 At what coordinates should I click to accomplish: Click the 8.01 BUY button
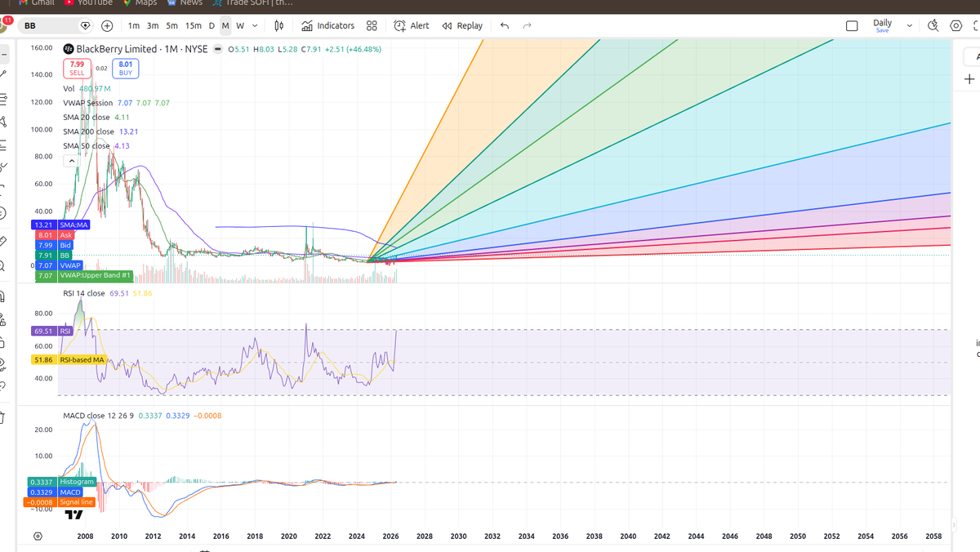[126, 68]
